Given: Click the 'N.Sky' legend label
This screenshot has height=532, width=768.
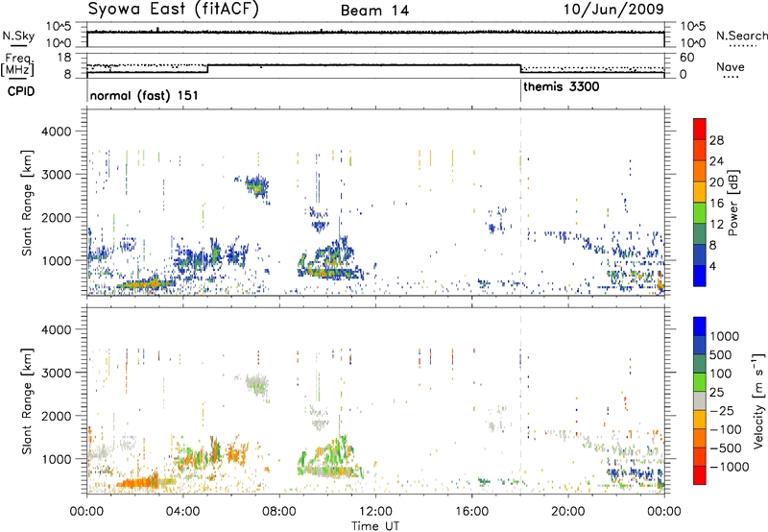Looking at the screenshot, I should click(18, 36).
